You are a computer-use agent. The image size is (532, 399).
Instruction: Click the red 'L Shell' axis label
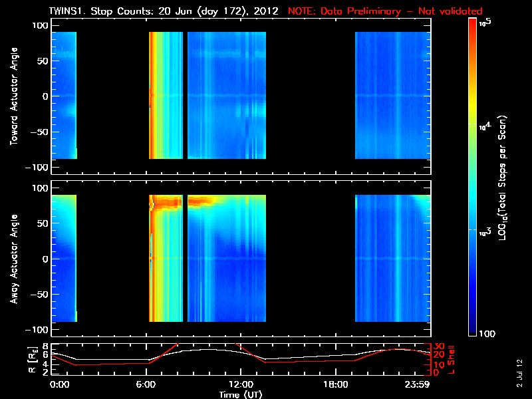pyautogui.click(x=452, y=360)
